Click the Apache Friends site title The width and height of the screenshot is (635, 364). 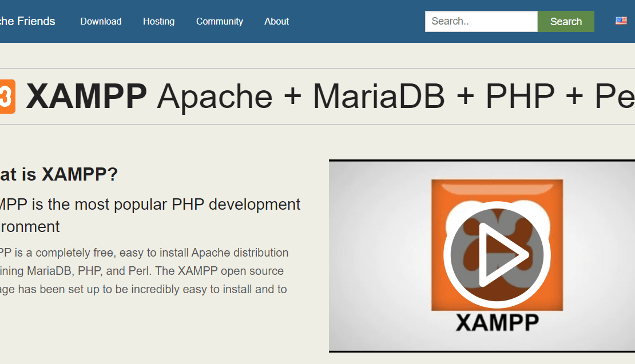27,21
